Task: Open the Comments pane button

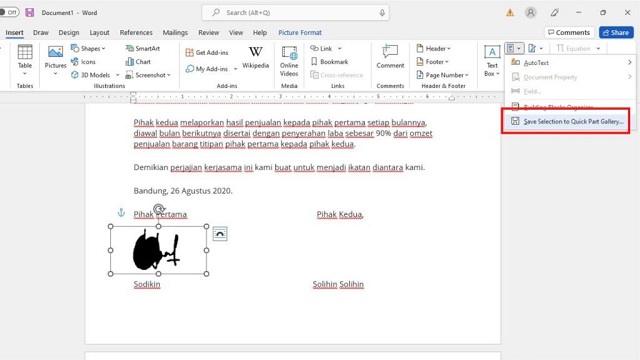Action: point(569,32)
